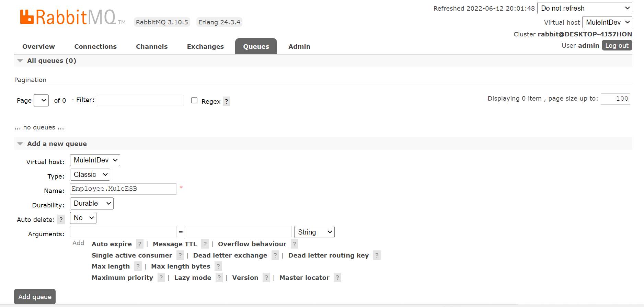Open the Durability dropdown
The width and height of the screenshot is (644, 307).
point(92,203)
